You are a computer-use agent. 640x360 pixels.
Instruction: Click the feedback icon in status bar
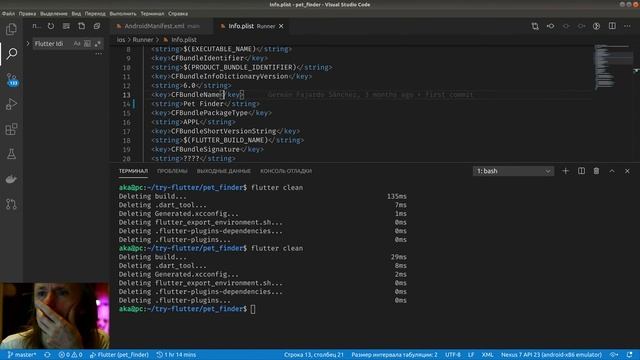click(614, 355)
